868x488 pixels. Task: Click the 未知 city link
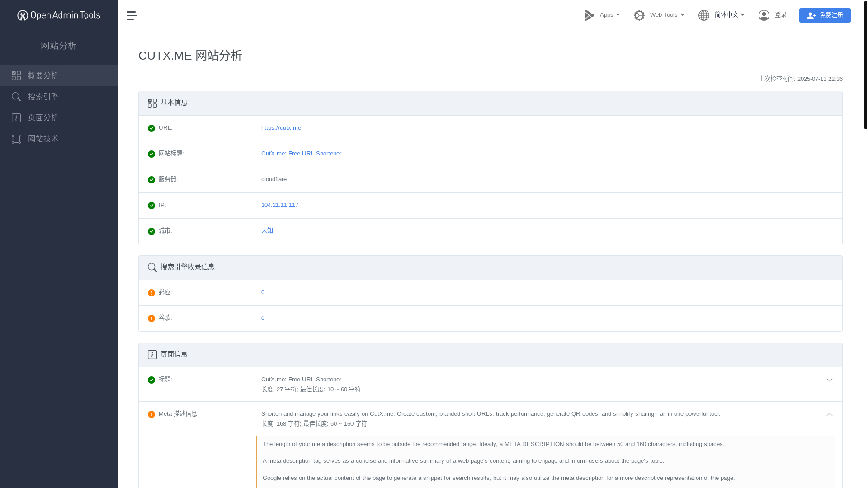[x=267, y=230]
